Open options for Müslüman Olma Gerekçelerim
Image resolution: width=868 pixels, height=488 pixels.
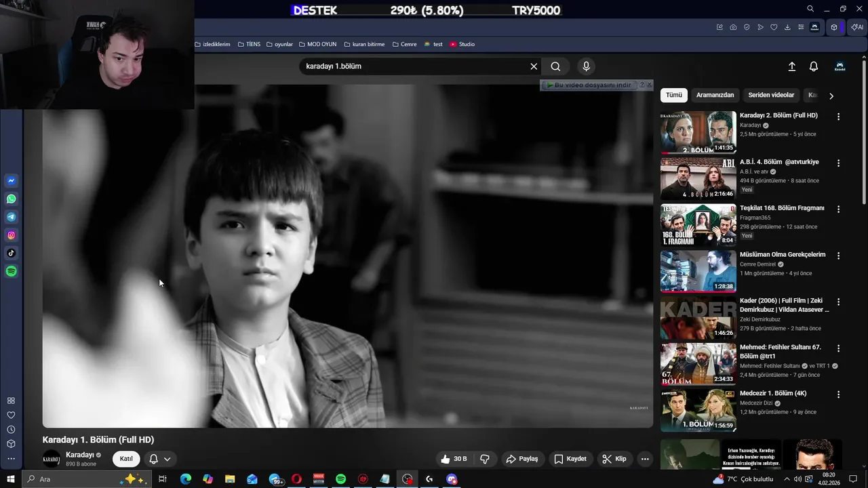click(838, 256)
